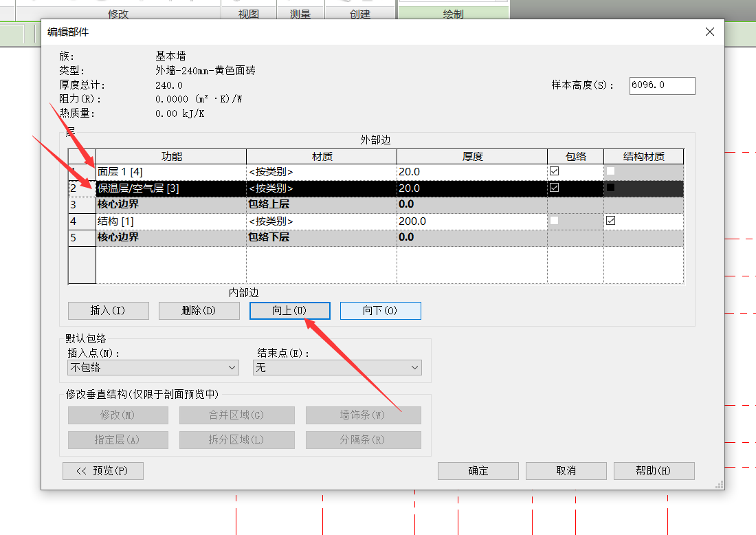Click the 样本高度(S) input field
This screenshot has height=535, width=756.
(661, 85)
